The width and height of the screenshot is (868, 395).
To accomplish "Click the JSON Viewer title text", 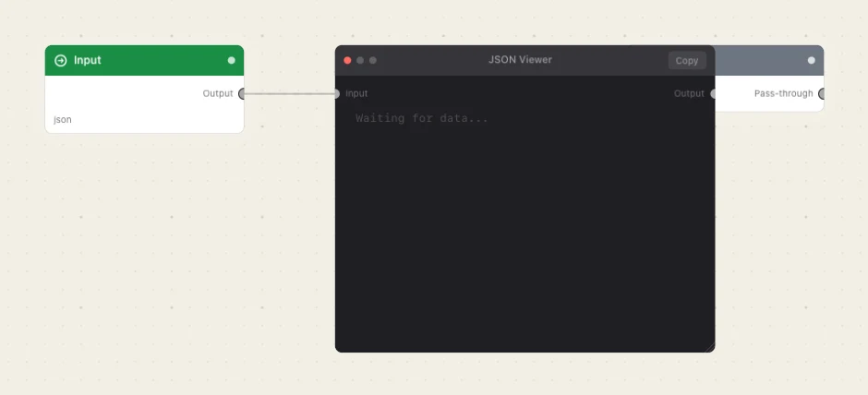I will point(521,60).
